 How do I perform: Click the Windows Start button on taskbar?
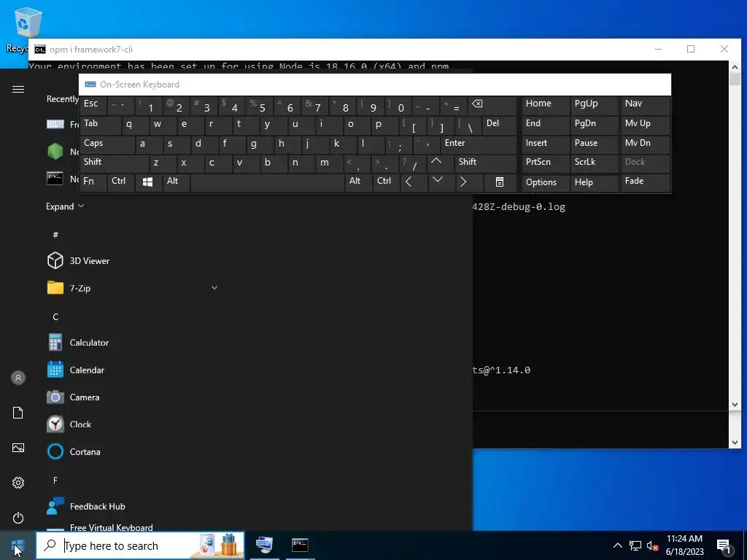tap(18, 545)
